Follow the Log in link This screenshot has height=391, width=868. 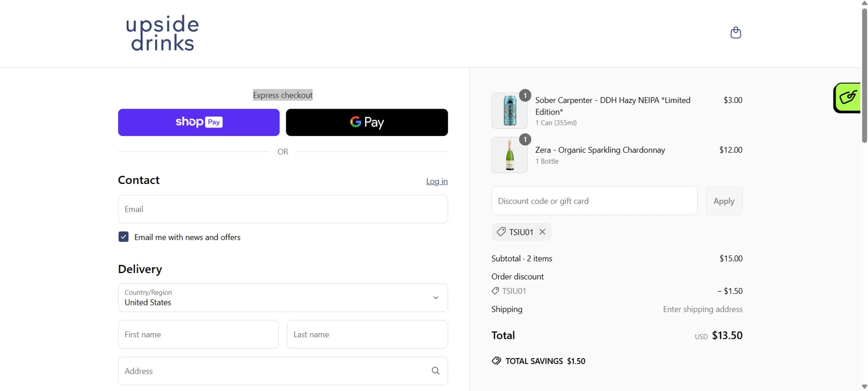pyautogui.click(x=437, y=181)
